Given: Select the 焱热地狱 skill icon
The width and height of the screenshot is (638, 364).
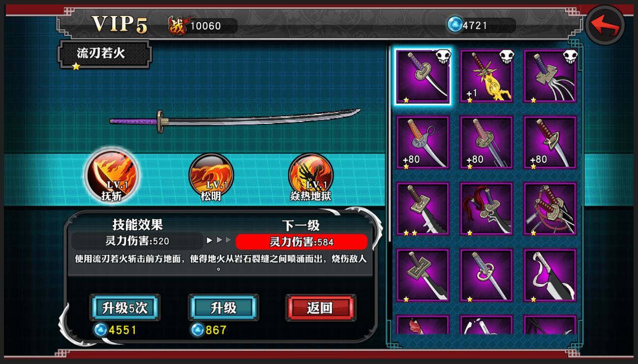Looking at the screenshot, I should coord(310,176).
